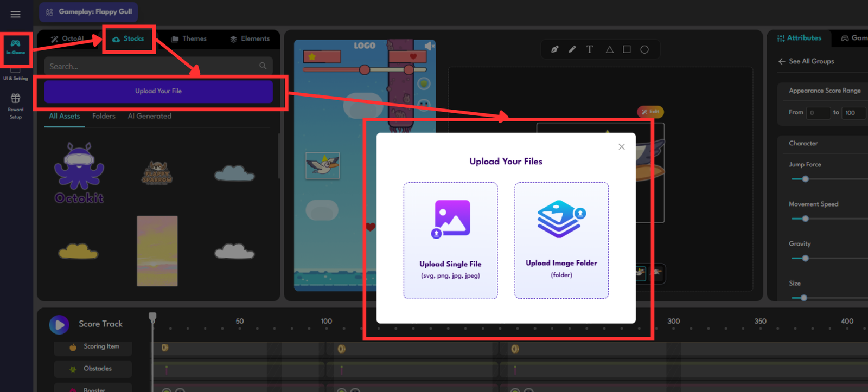Click the asset search field

[152, 66]
